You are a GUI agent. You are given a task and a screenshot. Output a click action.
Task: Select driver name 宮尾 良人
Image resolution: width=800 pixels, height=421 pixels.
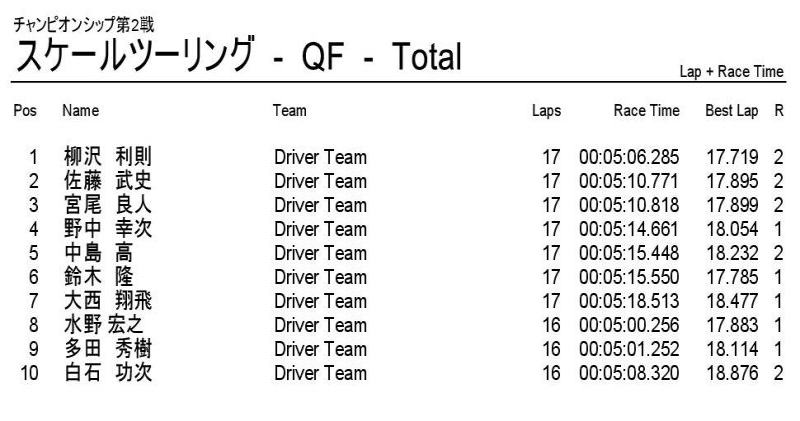(108, 205)
